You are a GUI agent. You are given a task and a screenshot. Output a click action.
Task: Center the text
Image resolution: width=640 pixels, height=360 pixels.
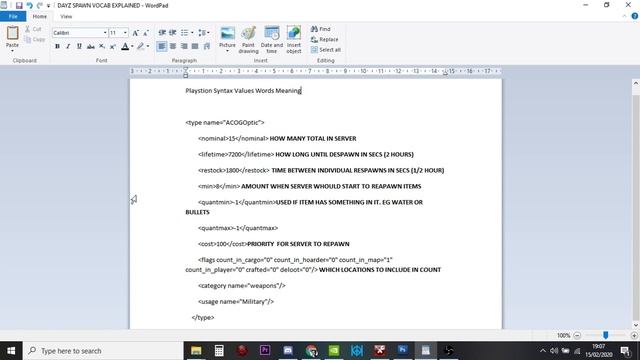[173, 46]
